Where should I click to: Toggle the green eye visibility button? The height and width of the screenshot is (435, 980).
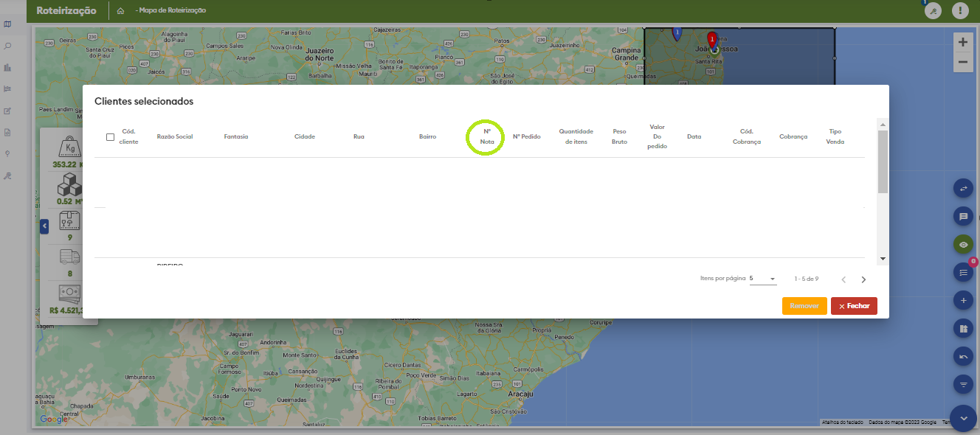[x=963, y=245]
